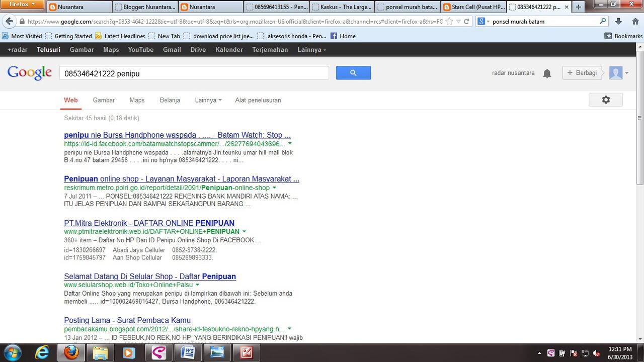
Task: Expand options arrow for the pembacakamu.blogspot.com result
Action: pos(289,329)
